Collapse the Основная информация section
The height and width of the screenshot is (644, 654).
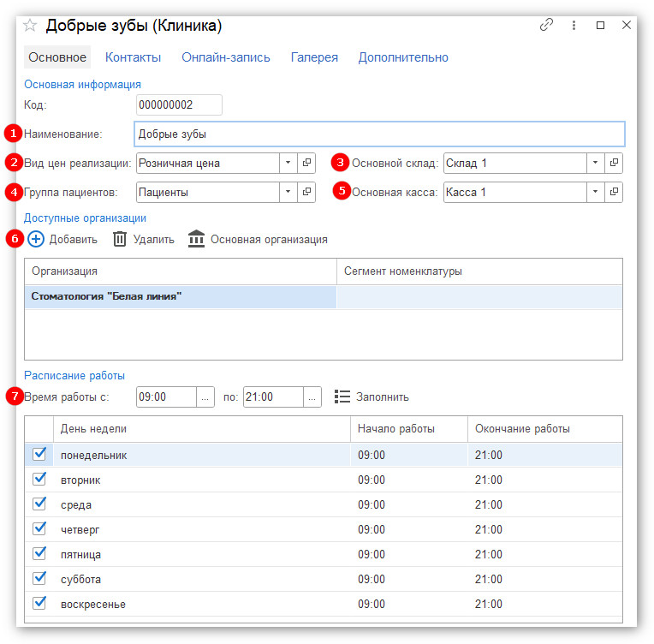click(82, 84)
